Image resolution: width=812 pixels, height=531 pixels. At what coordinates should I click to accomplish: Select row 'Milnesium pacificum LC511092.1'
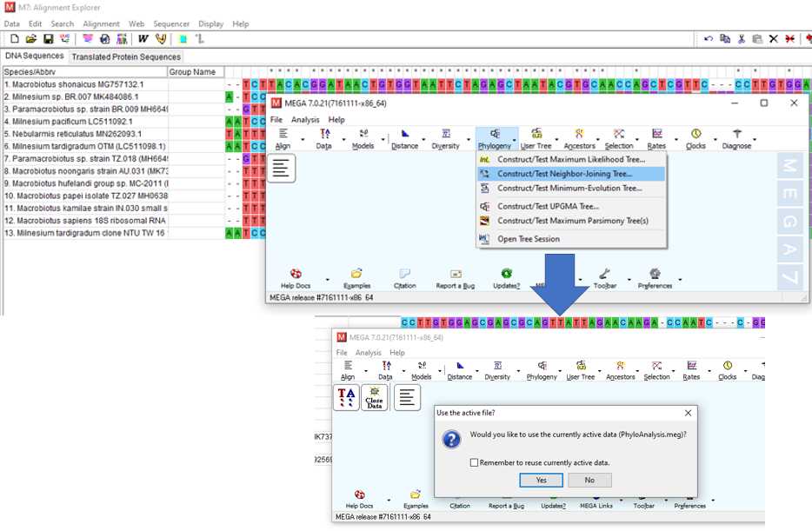pyautogui.click(x=85, y=122)
